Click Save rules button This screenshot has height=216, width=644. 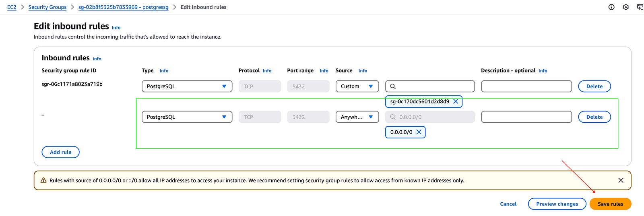coord(610,204)
